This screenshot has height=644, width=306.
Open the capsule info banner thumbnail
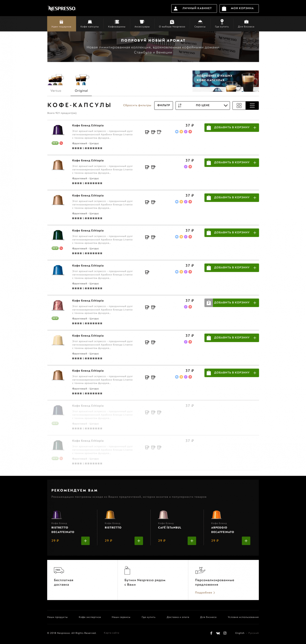point(225,81)
